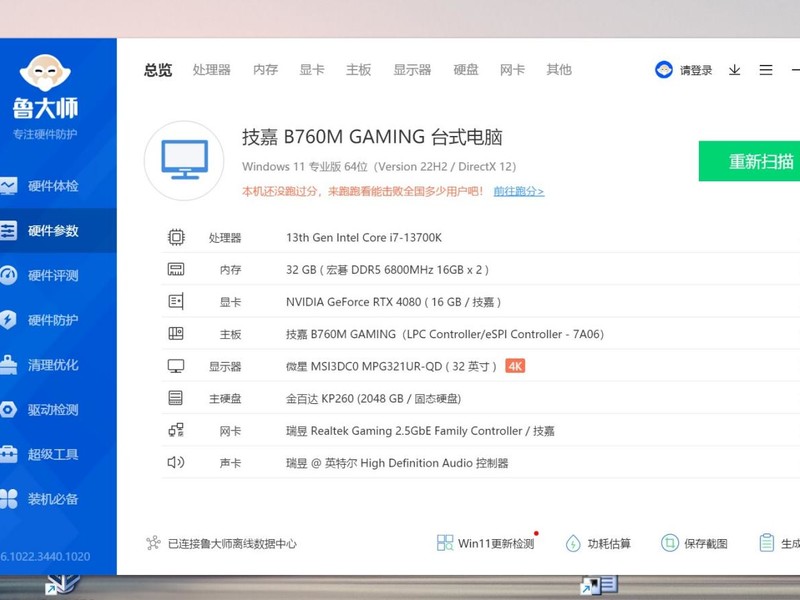Click the 处理器 CPU chip icon
The image size is (800, 600).
click(x=176, y=237)
